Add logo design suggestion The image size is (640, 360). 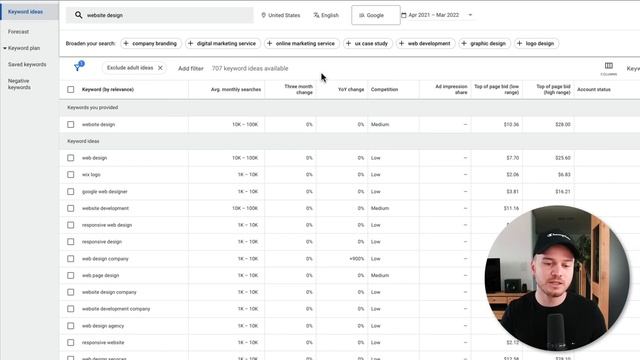(536, 43)
